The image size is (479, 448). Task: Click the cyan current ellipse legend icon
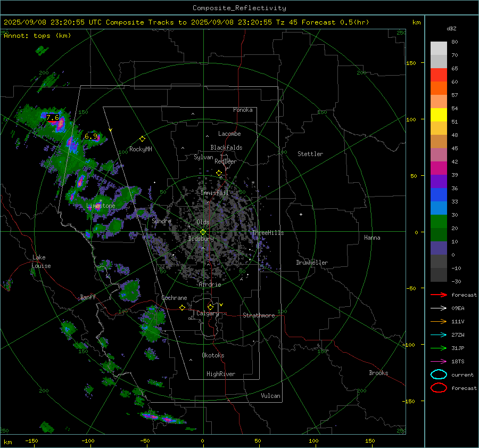pos(439,374)
